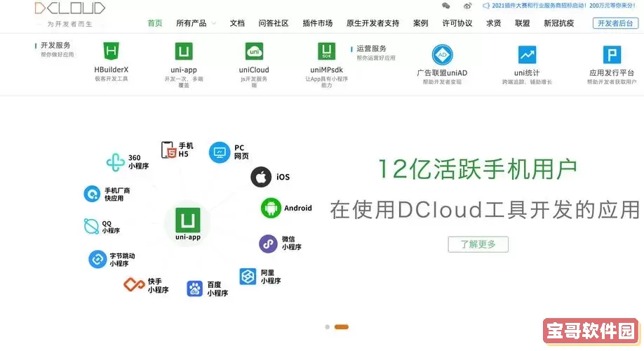Click the 运营服务 section label

[371, 48]
